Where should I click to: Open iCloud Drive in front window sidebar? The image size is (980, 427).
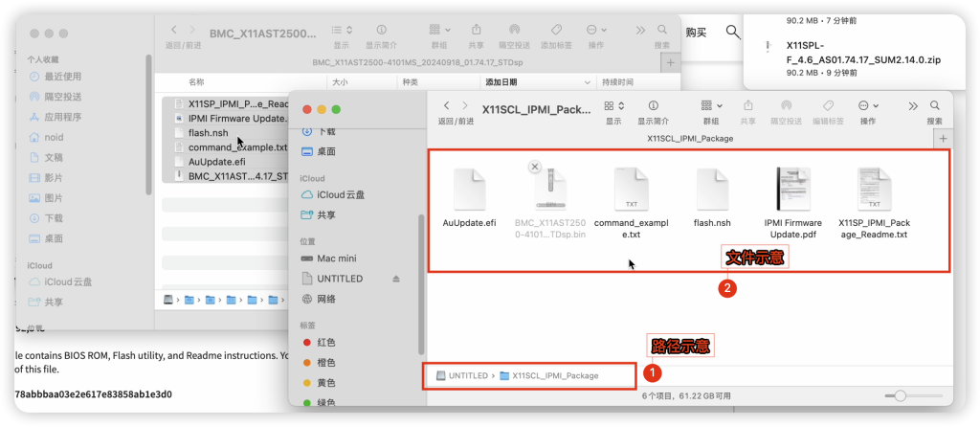tap(333, 195)
